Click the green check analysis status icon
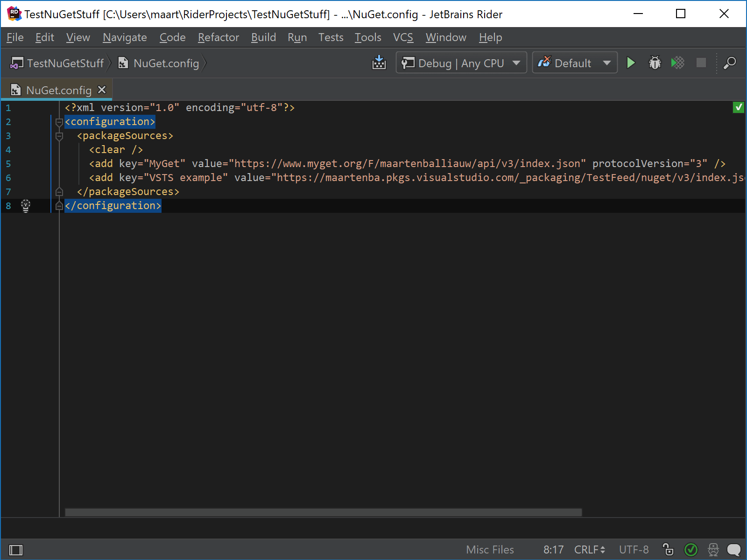This screenshot has width=747, height=560. tap(691, 550)
